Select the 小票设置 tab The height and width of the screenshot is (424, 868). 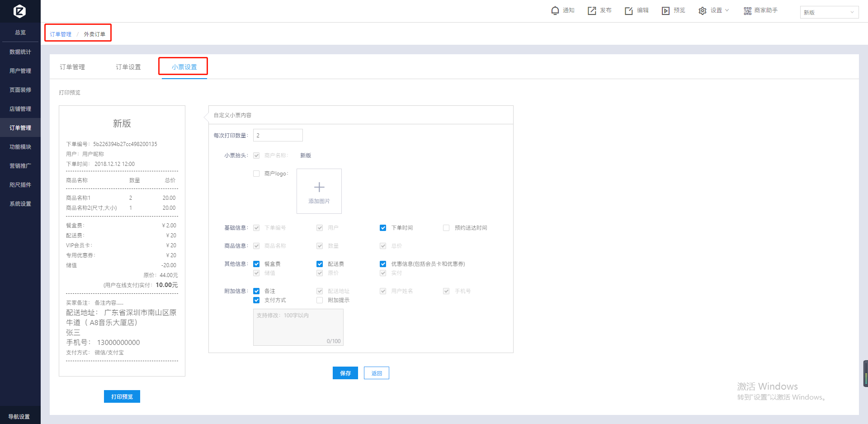coord(184,67)
